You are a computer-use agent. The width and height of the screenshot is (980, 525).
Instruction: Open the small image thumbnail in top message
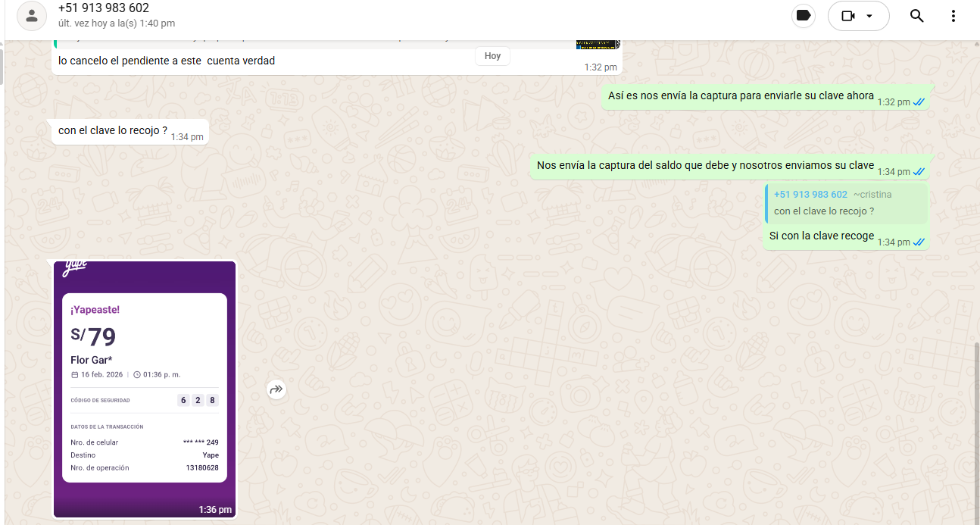[x=598, y=44]
